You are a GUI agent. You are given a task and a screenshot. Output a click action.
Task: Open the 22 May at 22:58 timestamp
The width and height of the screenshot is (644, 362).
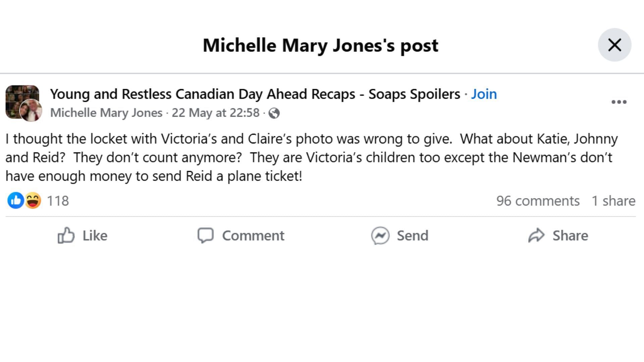(216, 113)
